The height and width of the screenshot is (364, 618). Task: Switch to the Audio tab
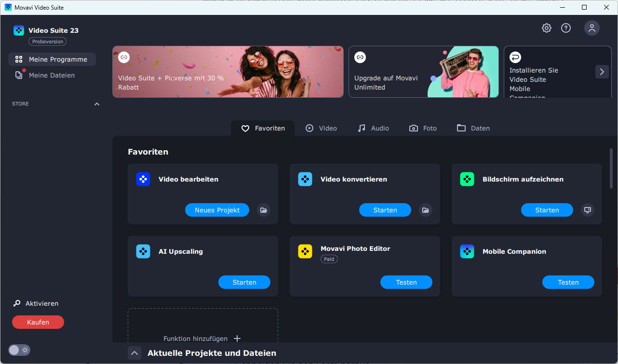pos(373,128)
